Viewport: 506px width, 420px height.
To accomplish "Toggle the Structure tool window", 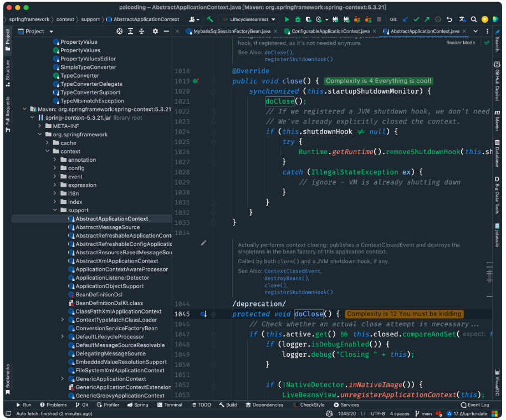I will (x=8, y=73).
